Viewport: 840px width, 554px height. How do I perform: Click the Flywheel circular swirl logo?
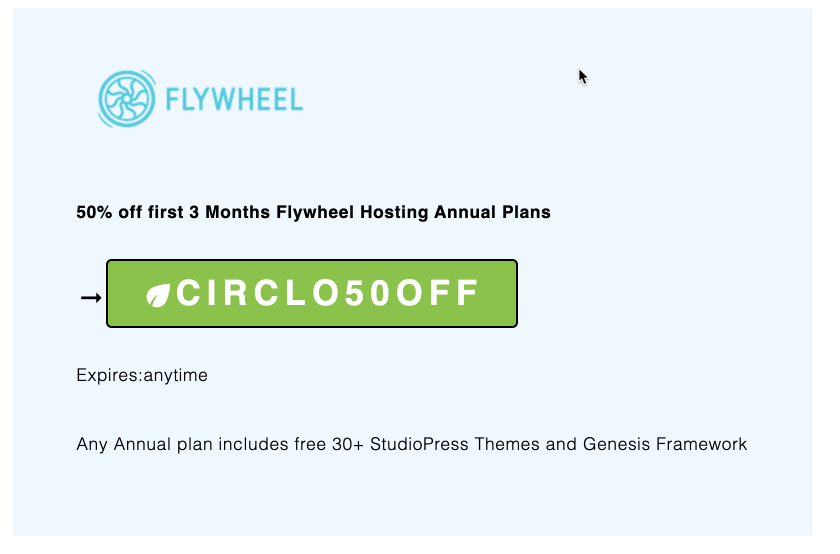(126, 99)
